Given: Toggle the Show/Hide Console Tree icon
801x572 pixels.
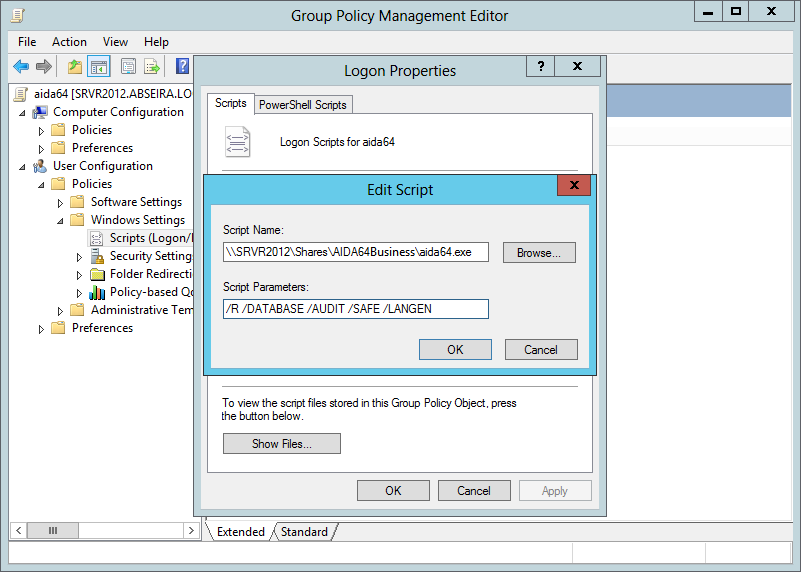Looking at the screenshot, I should tap(99, 67).
